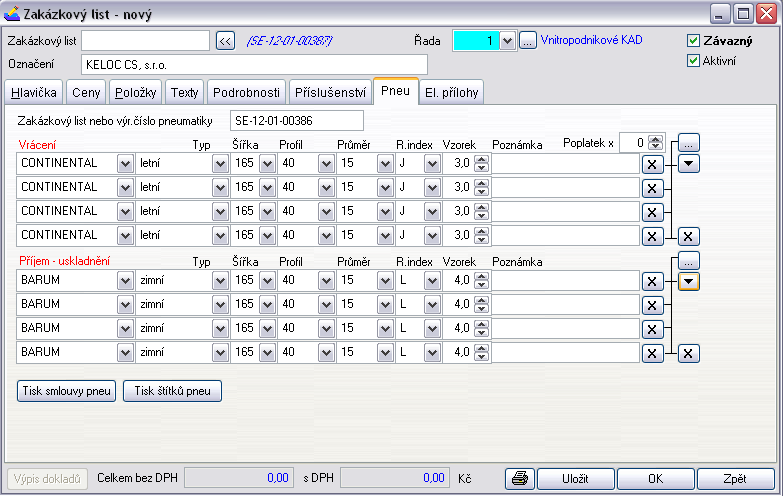
Task: Uncheck the Aktivní checkbox
Action: click(x=694, y=61)
